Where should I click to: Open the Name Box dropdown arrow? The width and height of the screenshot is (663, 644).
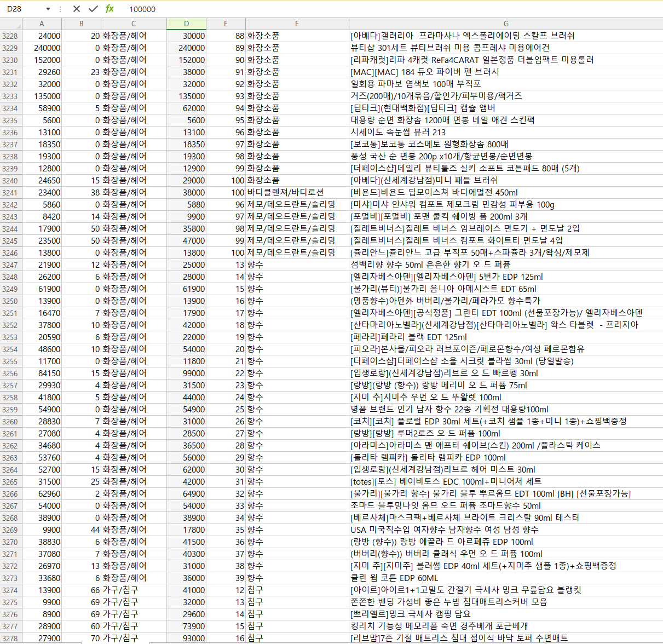[x=48, y=9]
